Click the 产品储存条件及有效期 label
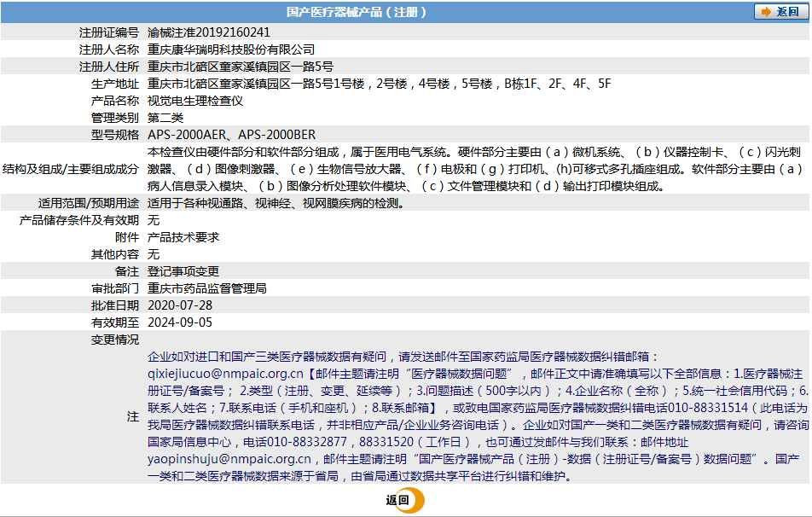This screenshot has height=517, width=812. pyautogui.click(x=79, y=221)
